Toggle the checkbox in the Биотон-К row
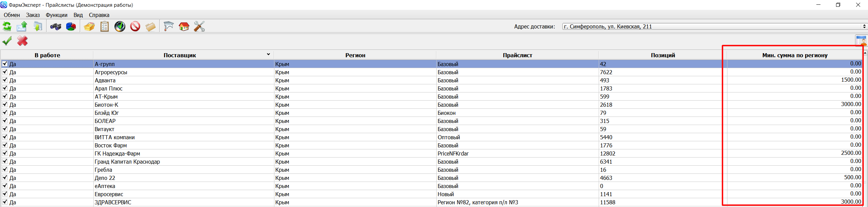The width and height of the screenshot is (868, 207). click(x=5, y=104)
